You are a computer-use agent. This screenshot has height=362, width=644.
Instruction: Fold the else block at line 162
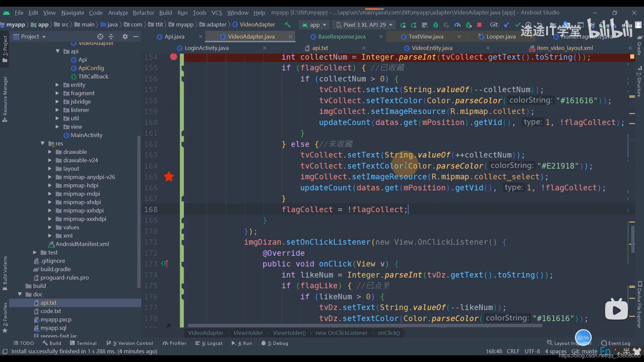pyautogui.click(x=183, y=144)
